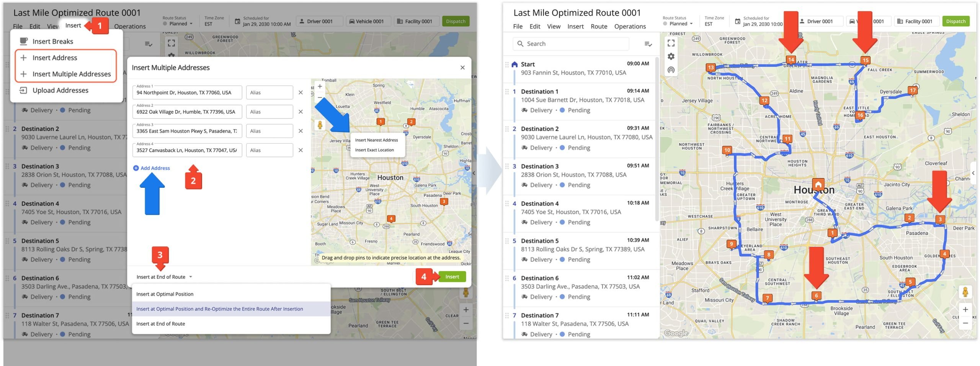Click map pin 14 on the route map
The height and width of the screenshot is (366, 980).
pos(791,60)
